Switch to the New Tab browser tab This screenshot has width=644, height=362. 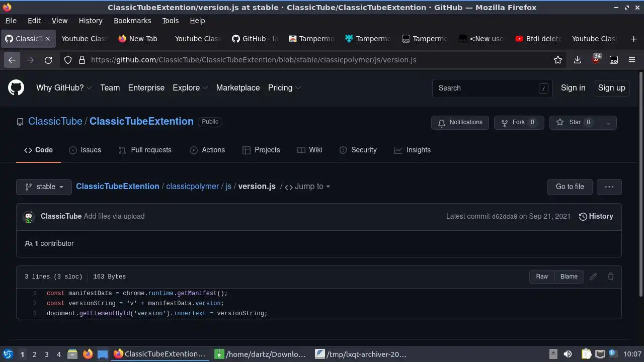pyautogui.click(x=141, y=39)
